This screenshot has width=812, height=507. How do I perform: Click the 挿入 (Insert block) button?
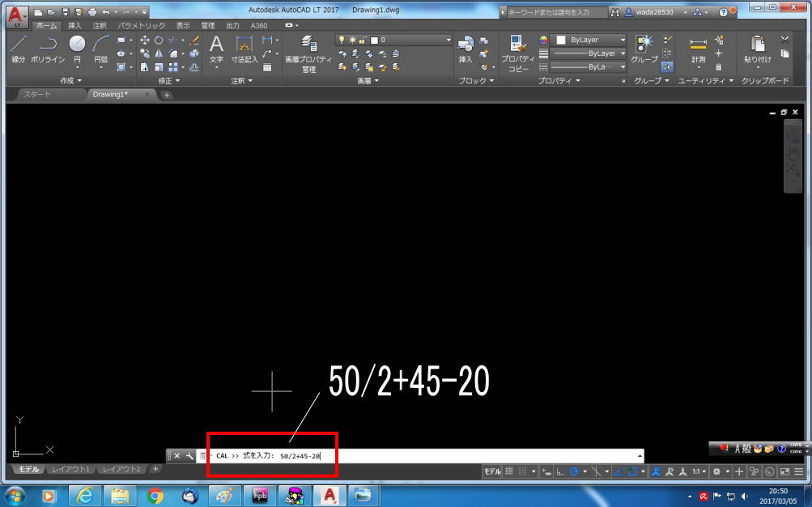tap(466, 49)
